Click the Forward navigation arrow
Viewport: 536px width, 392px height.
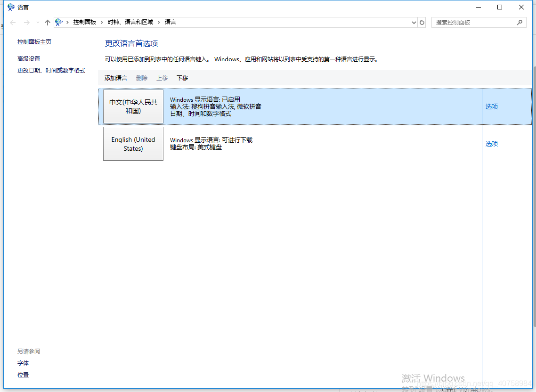(27, 23)
